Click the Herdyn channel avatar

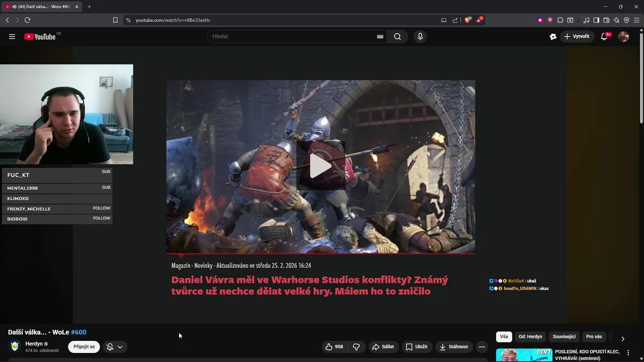tap(15, 346)
